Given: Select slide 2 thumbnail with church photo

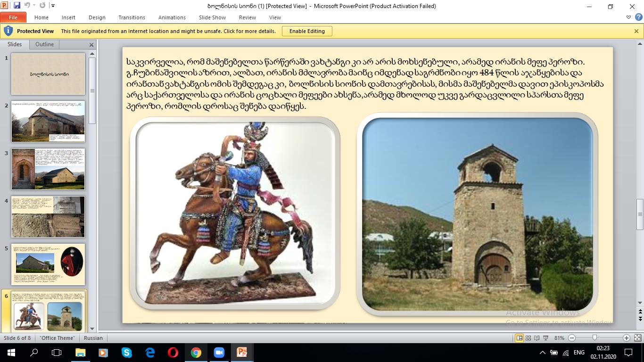Looking at the screenshot, I should pyautogui.click(x=48, y=121).
